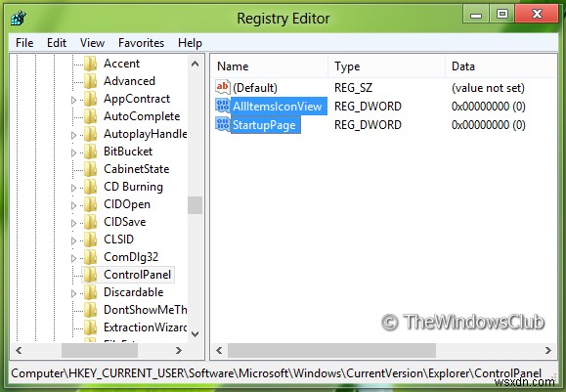Click the AutoplayHandlers folder icon
The image size is (566, 392).
pyautogui.click(x=90, y=134)
